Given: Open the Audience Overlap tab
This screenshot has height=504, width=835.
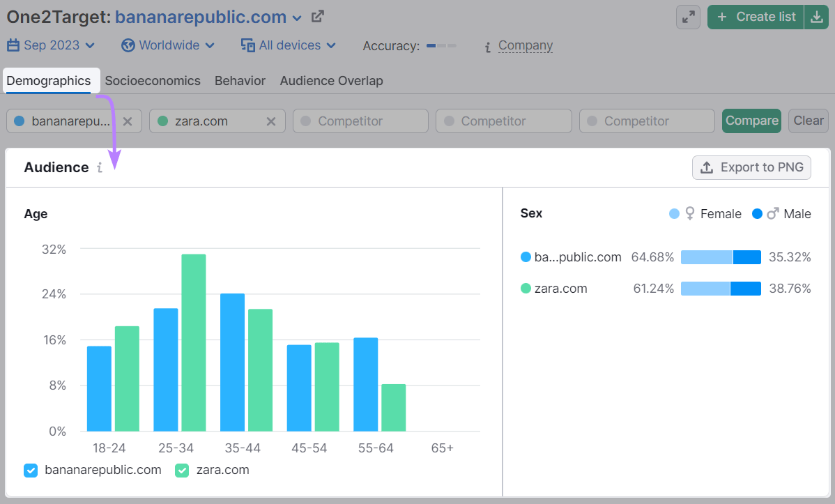Looking at the screenshot, I should point(331,80).
